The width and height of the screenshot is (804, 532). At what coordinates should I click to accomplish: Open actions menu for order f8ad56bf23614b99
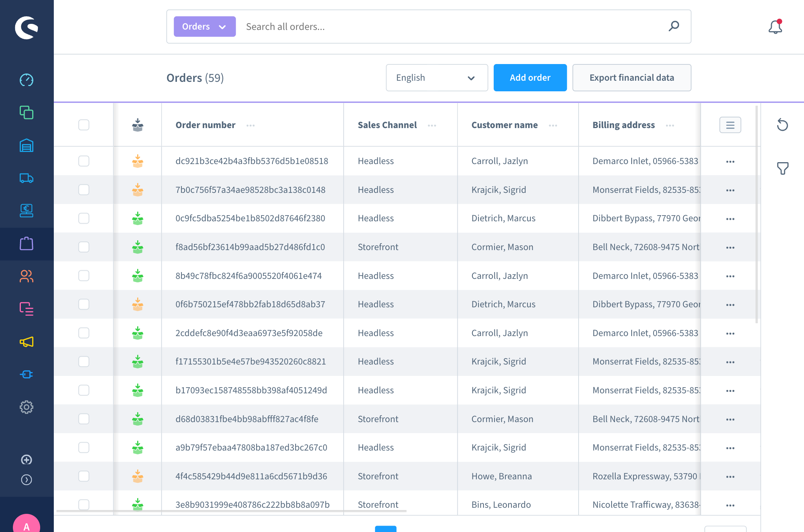click(x=730, y=248)
